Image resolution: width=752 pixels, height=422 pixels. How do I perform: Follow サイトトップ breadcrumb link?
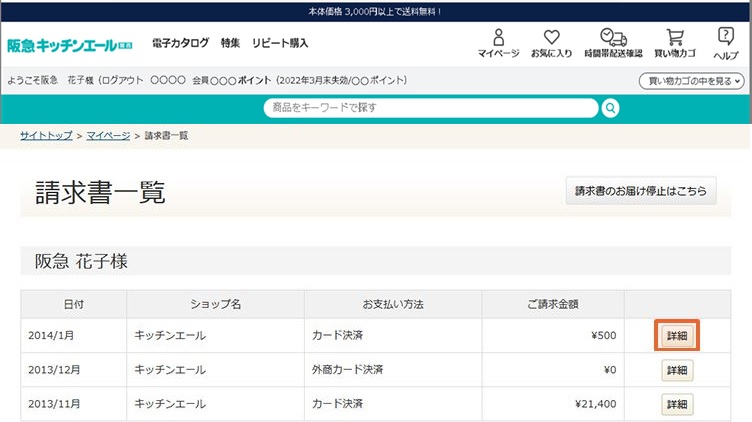tap(46, 136)
